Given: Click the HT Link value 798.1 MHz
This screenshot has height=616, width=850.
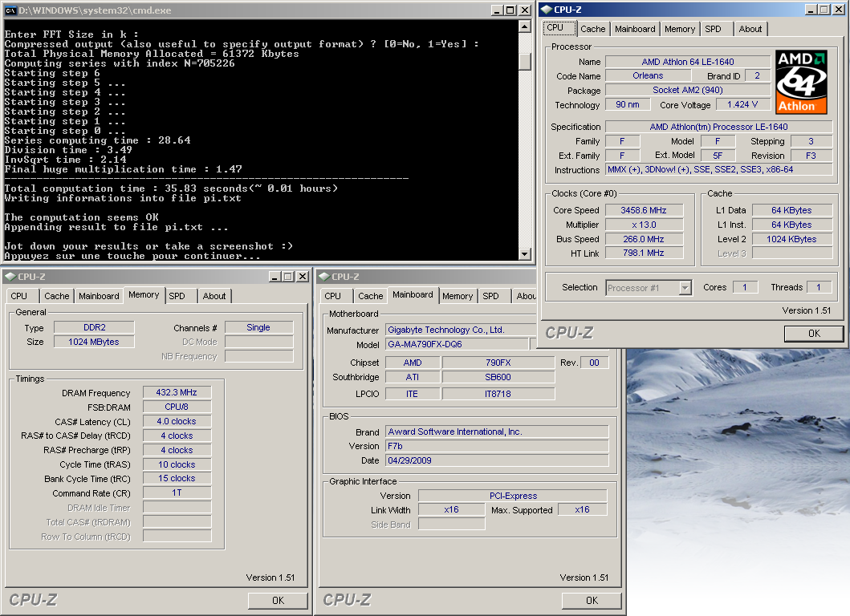Looking at the screenshot, I should (x=644, y=253).
